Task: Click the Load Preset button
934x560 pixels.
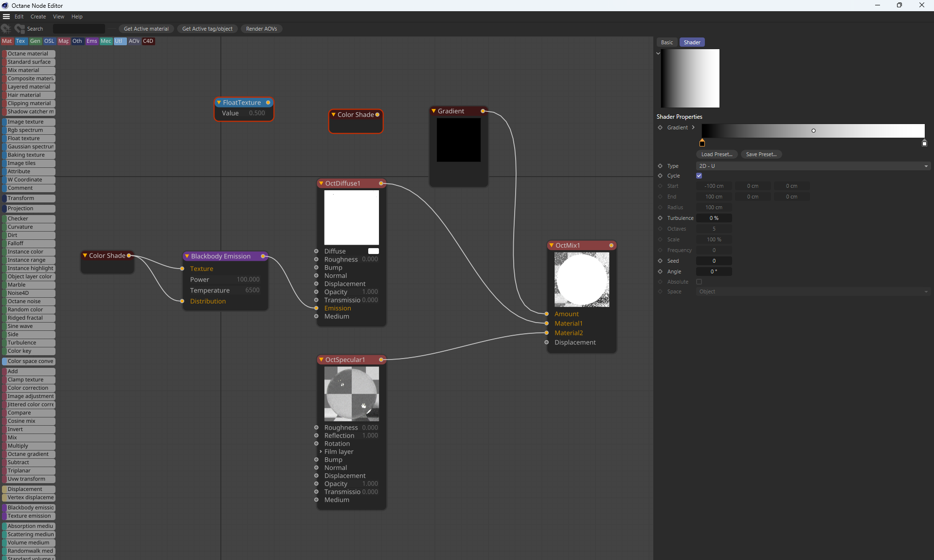Action: tap(717, 154)
